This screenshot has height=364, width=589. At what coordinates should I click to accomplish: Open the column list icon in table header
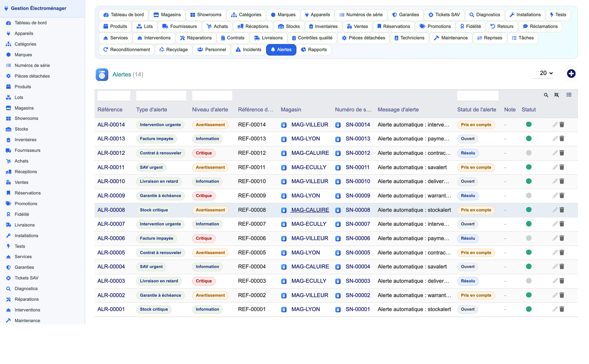point(569,95)
